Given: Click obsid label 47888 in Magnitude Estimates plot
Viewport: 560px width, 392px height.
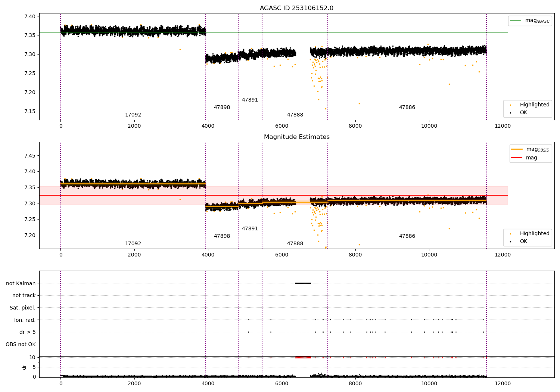Looking at the screenshot, I should click(x=295, y=244).
